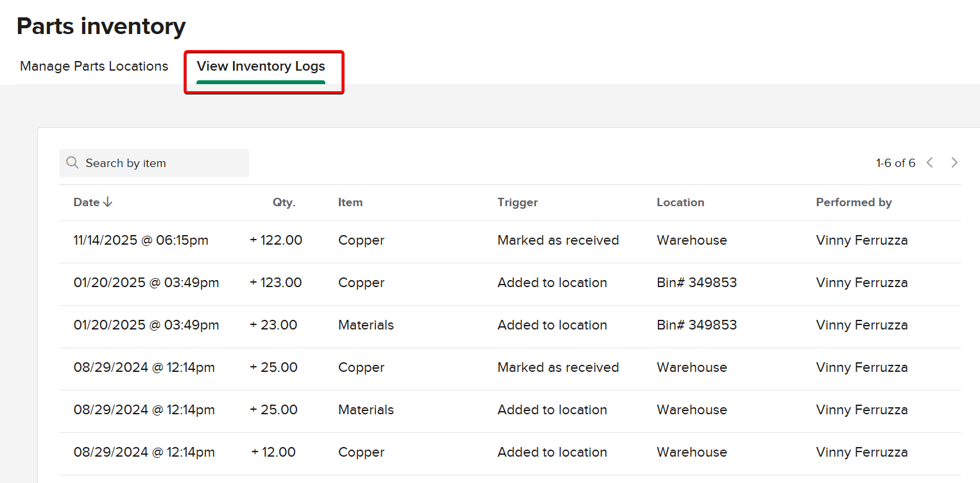
Task: Click the Location column header
Action: (x=680, y=202)
